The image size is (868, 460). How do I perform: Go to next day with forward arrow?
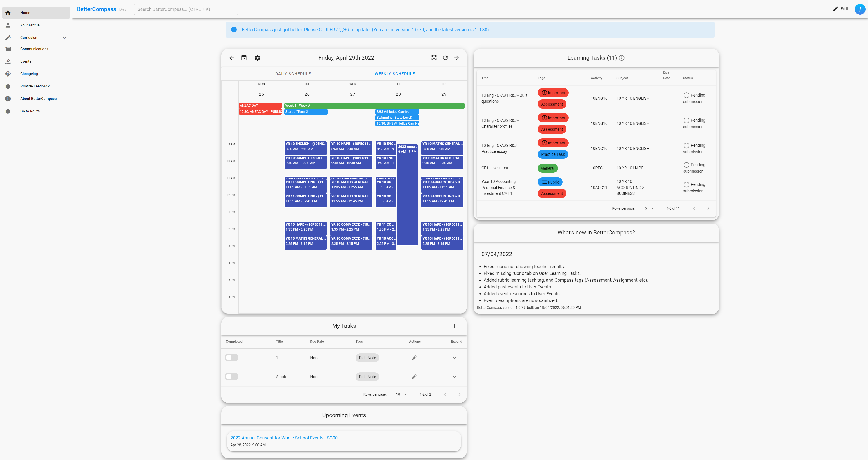point(457,58)
